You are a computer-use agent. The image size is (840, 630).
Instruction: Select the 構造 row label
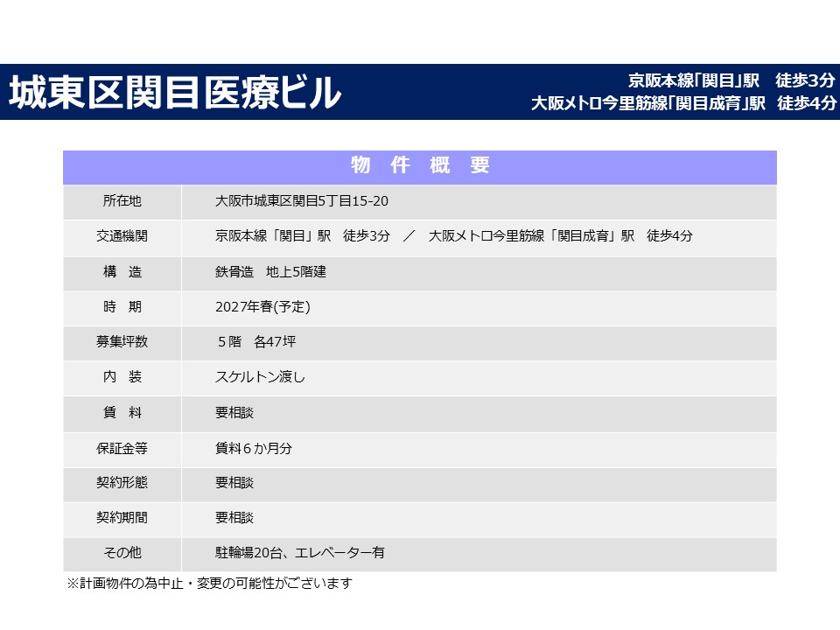[x=122, y=272]
